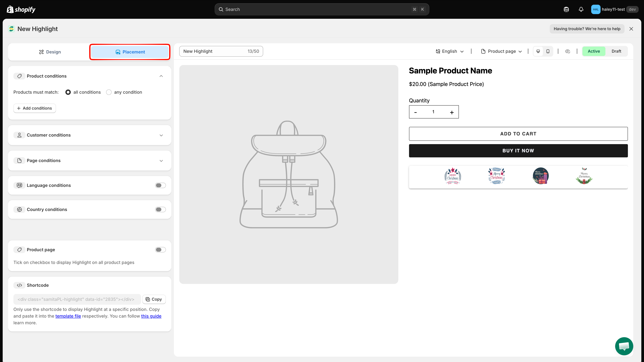Click the Shortcode code icon
Viewport: 644px width, 362px height.
point(19,285)
